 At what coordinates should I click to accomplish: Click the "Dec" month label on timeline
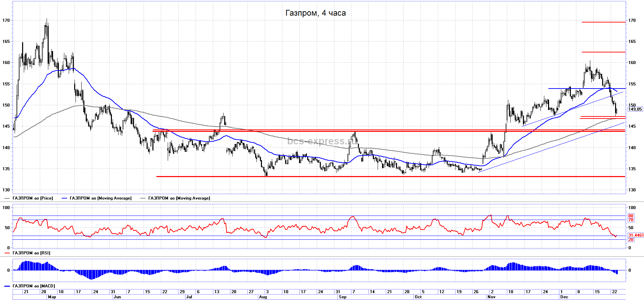pos(564,297)
